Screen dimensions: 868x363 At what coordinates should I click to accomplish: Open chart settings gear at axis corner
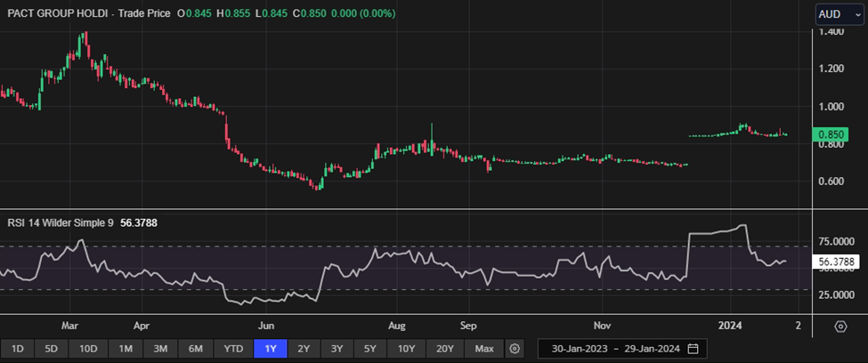pyautogui.click(x=840, y=327)
